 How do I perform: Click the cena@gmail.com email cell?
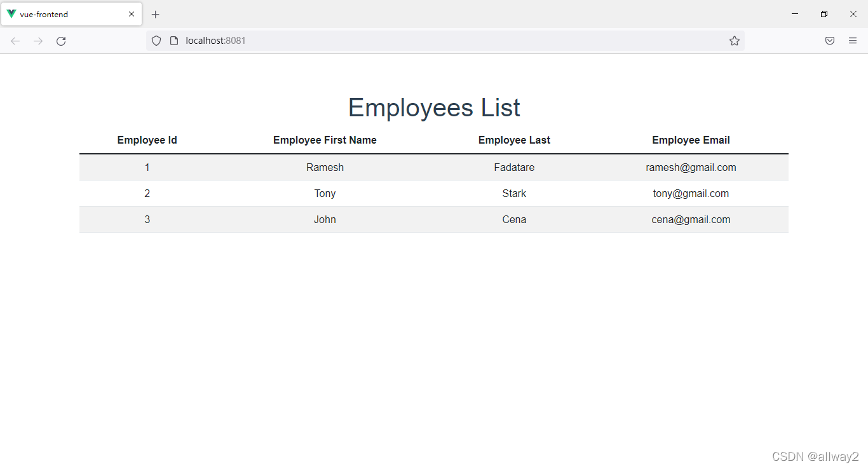pos(691,220)
